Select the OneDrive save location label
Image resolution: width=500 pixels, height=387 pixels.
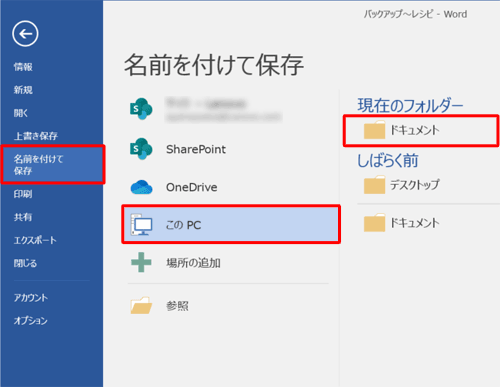coord(192,187)
